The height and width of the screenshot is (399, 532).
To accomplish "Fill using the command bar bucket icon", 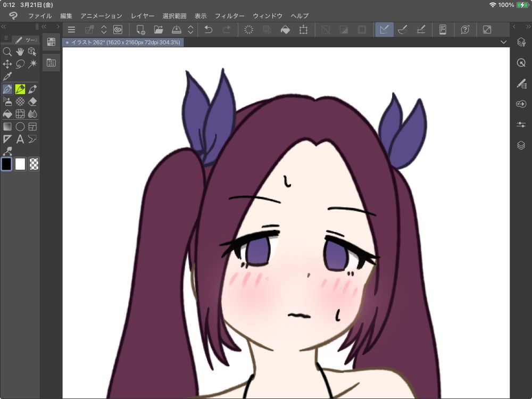I will coord(285,29).
